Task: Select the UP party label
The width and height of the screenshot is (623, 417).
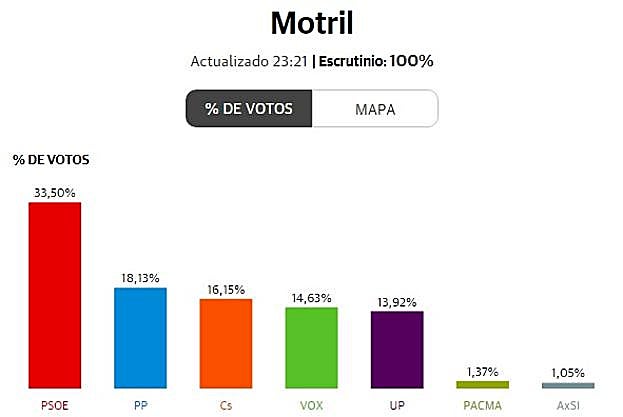Action: tap(397, 405)
